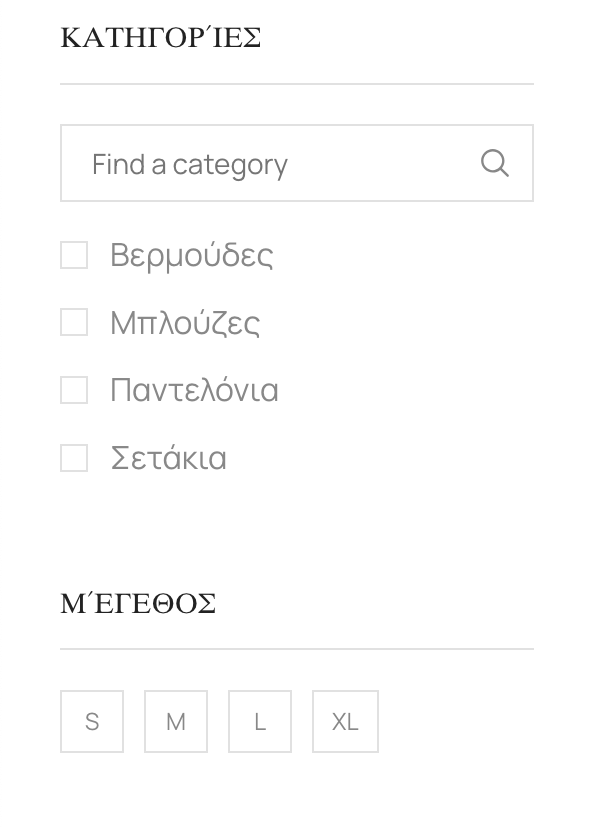598x828 pixels.
Task: Click the magnifying glass search icon
Action: pyautogui.click(x=495, y=163)
